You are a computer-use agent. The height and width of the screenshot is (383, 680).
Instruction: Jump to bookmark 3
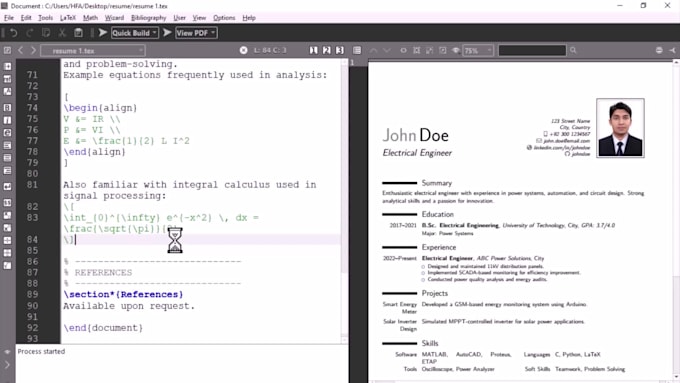click(x=340, y=50)
